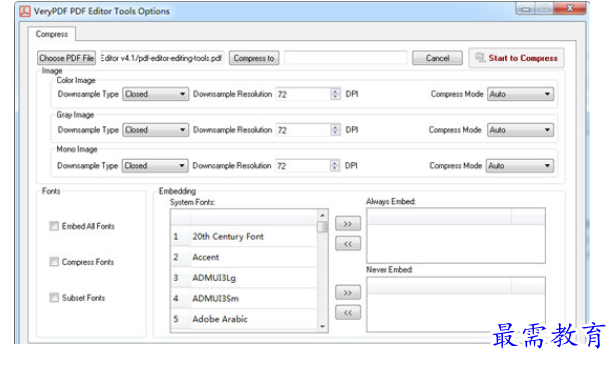Click the VeryPDF app icon in title bar
614x367 pixels.
pyautogui.click(x=25, y=11)
